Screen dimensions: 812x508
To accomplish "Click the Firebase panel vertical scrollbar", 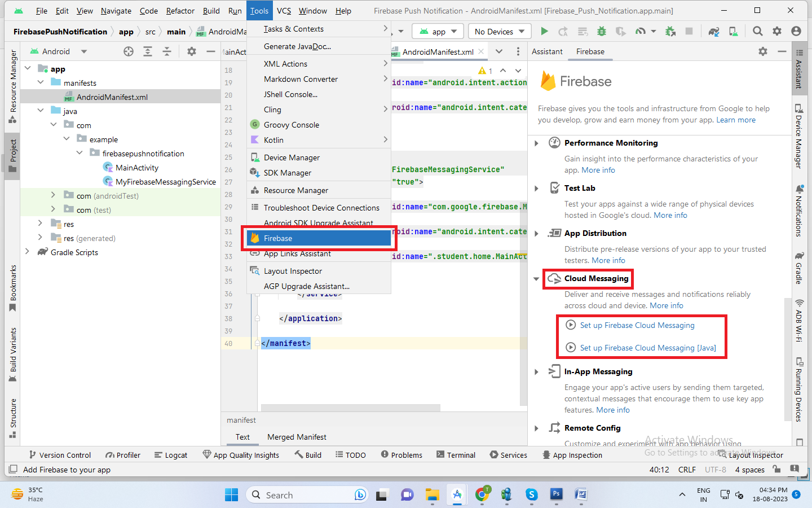I will (787, 358).
